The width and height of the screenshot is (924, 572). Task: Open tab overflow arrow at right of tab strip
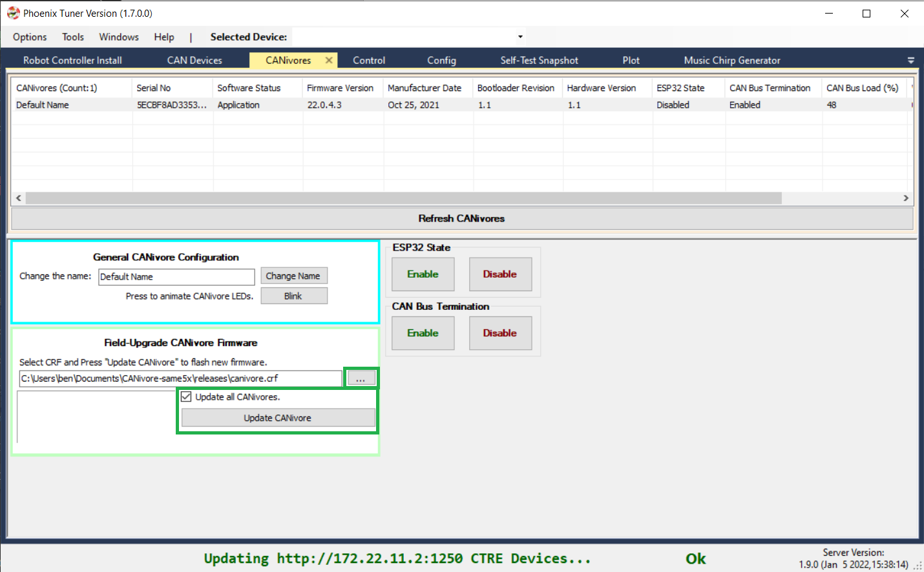tap(911, 60)
